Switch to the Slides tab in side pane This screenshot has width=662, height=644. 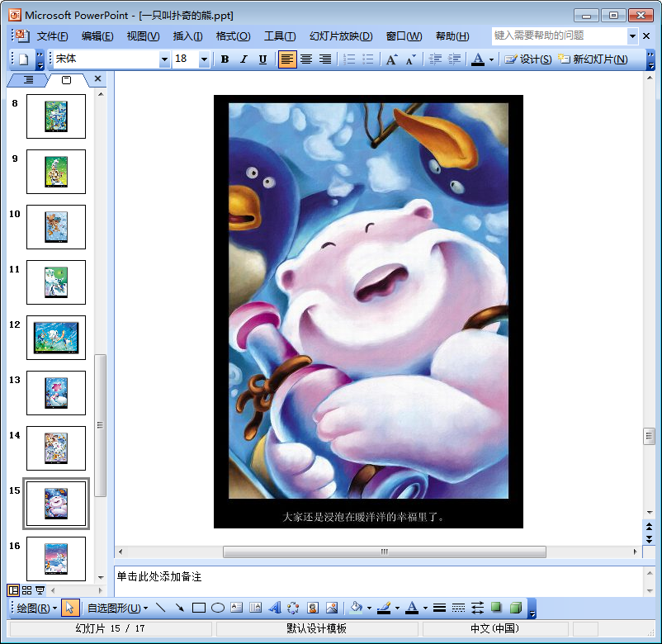[66, 79]
